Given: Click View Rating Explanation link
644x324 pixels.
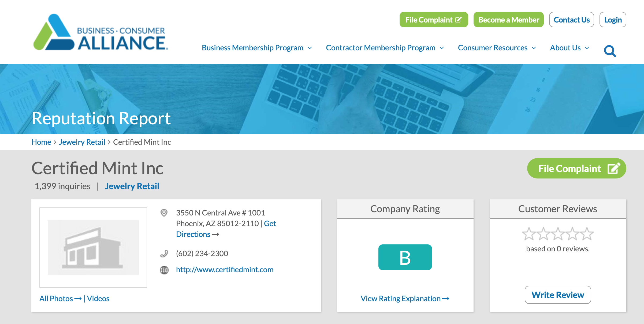Looking at the screenshot, I should click(x=405, y=299).
